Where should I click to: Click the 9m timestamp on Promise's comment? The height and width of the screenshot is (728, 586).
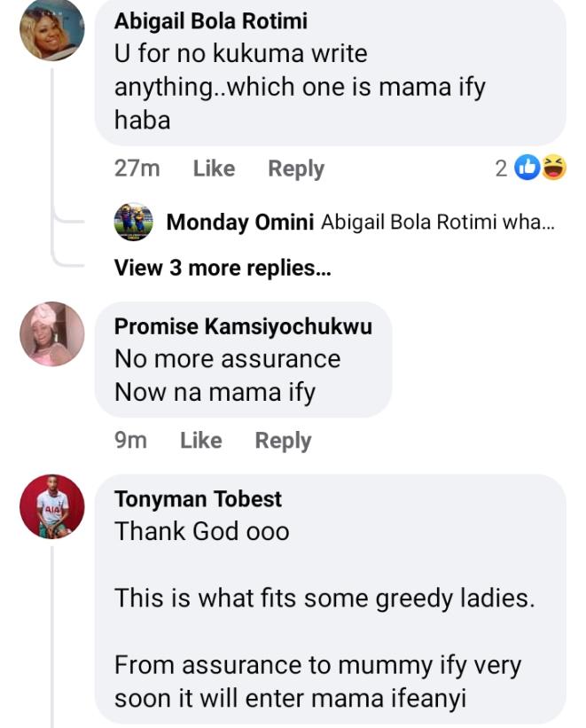pyautogui.click(x=130, y=441)
